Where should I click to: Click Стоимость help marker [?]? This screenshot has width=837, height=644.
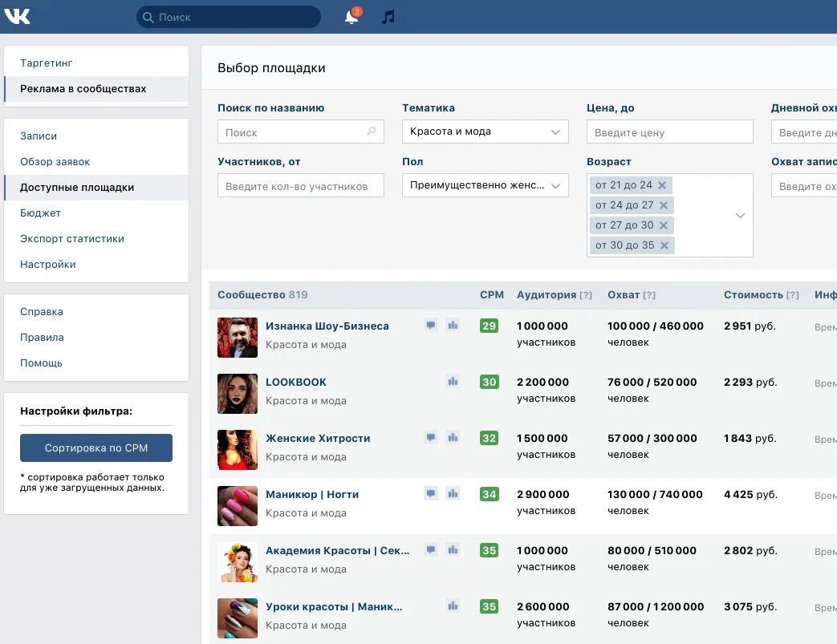(x=793, y=295)
